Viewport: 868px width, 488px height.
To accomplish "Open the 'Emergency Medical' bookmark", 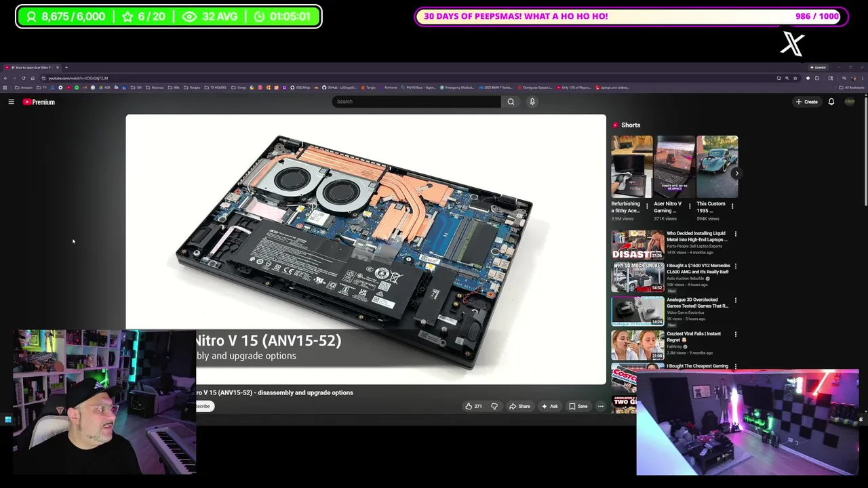I will click(457, 87).
